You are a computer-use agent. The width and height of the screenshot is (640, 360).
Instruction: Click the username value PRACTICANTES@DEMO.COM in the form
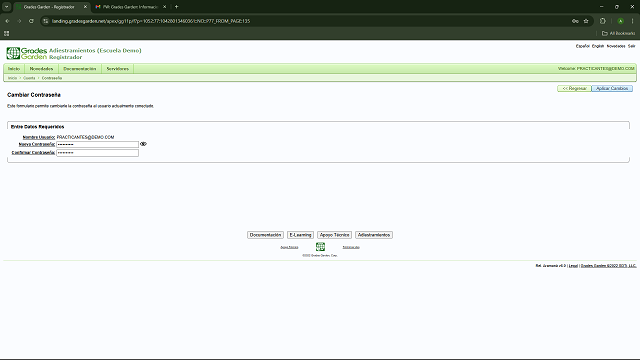coord(85,137)
